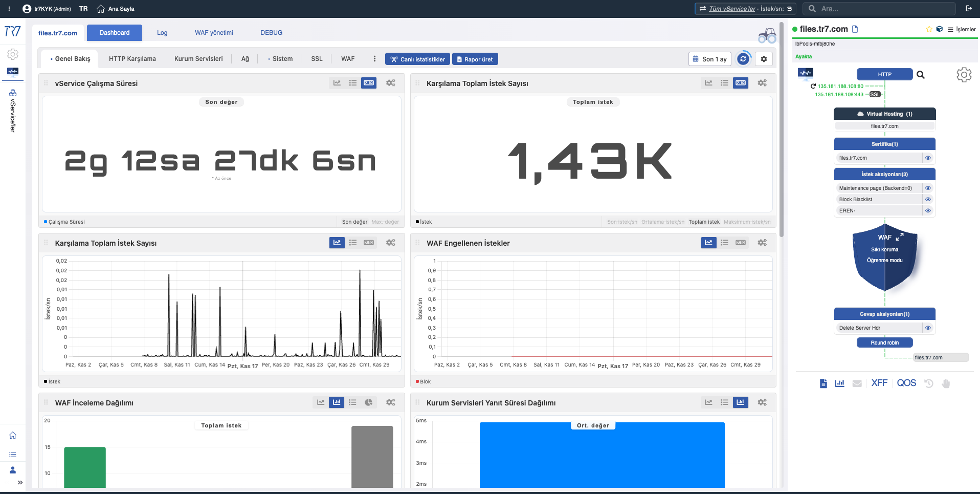
Task: Open dashboard settings gear next to refresh
Action: 764,59
